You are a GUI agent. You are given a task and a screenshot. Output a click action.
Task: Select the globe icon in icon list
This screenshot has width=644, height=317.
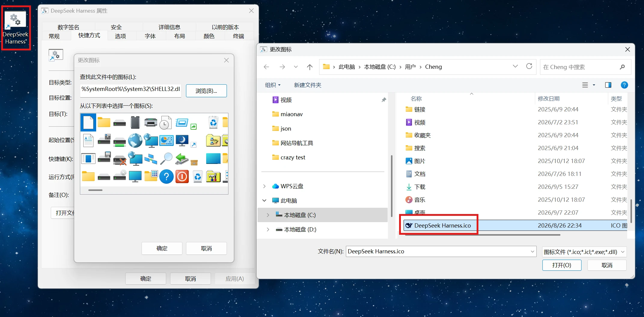(135, 140)
